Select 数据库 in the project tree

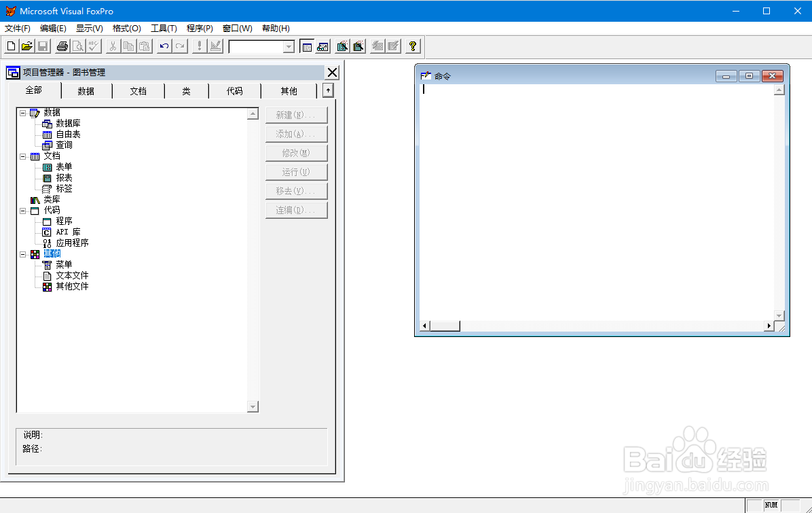(x=68, y=124)
